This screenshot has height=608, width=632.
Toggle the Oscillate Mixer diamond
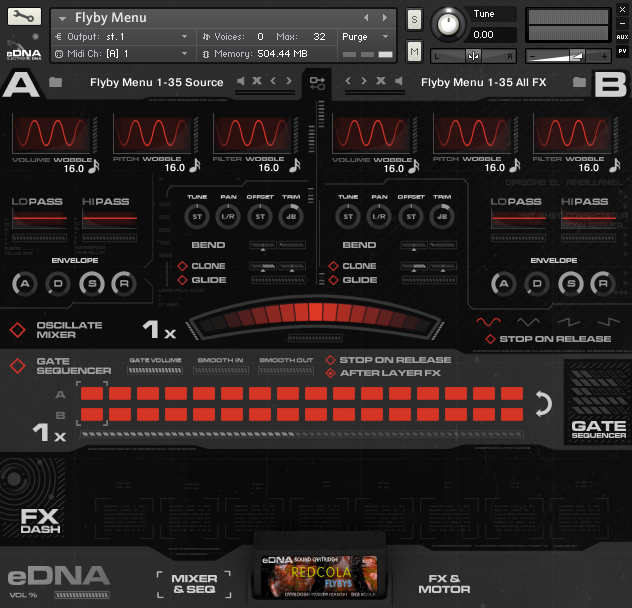18,330
